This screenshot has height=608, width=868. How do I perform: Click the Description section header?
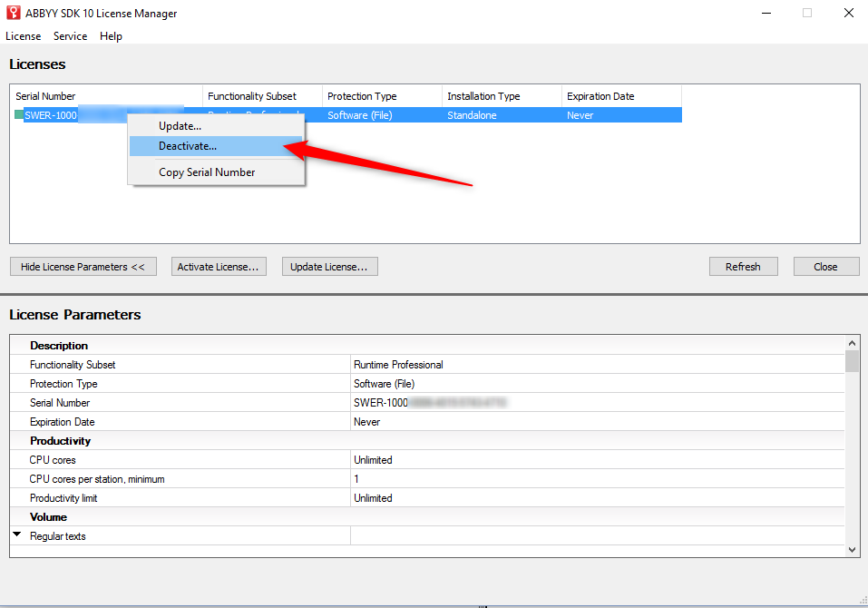pos(59,346)
